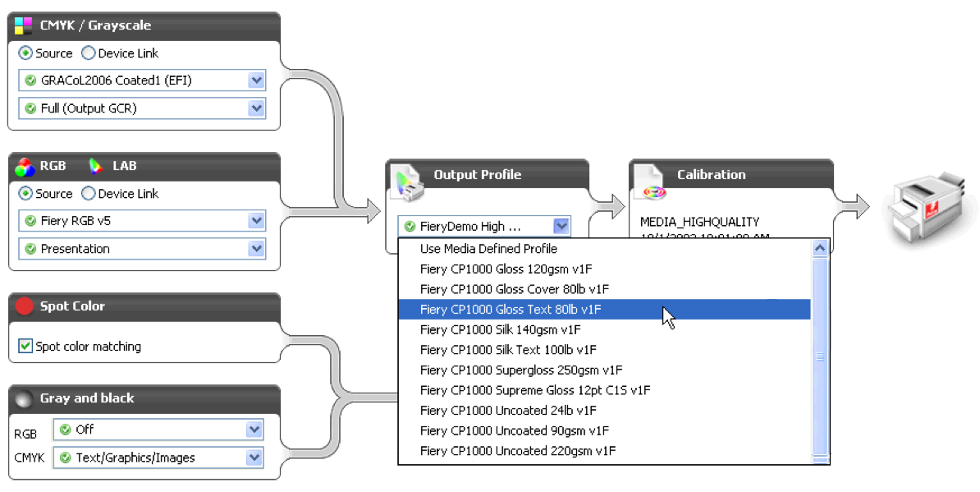Click green check icon beside GRACoL2006 Coated1

[30, 80]
